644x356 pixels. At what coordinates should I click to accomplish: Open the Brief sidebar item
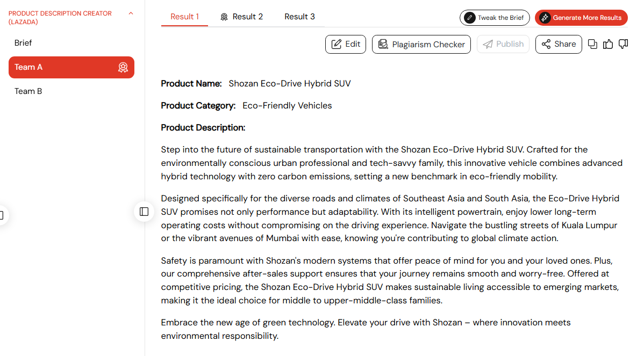(x=23, y=43)
